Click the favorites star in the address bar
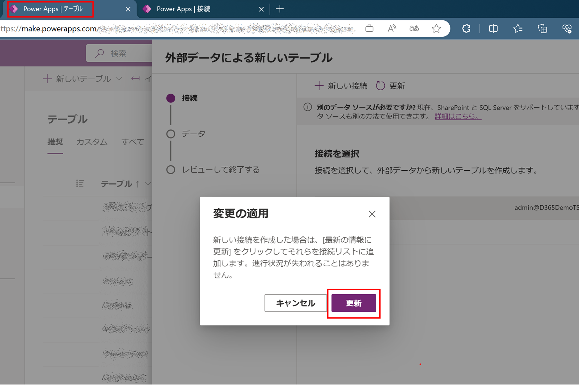Viewport: 579px width, 392px height. click(436, 29)
